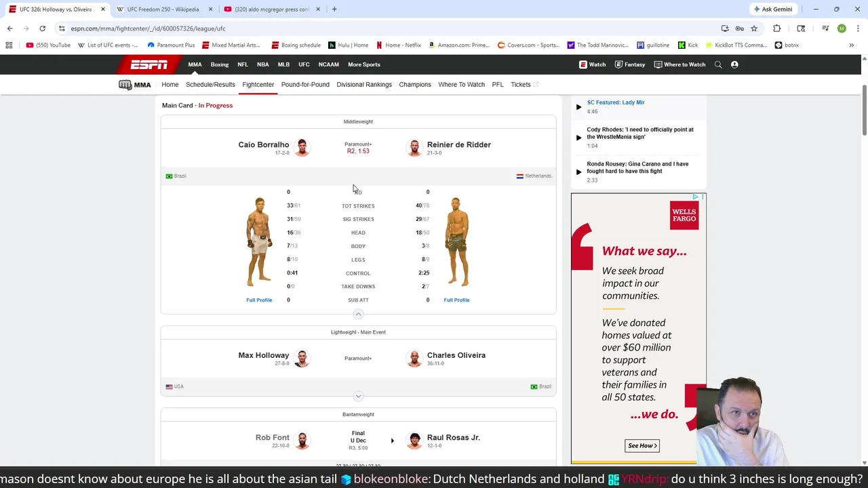Open the MLB menu
Viewport: 868px width, 488px height.
pos(283,64)
